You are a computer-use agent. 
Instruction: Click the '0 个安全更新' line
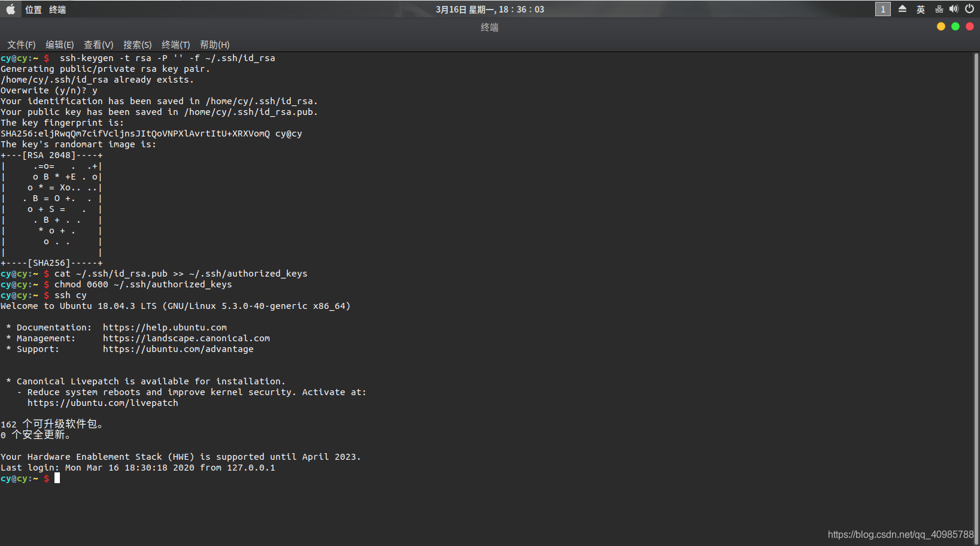click(x=36, y=435)
